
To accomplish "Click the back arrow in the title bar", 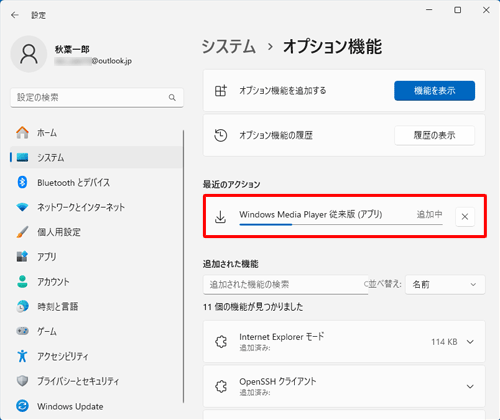I will [15, 15].
